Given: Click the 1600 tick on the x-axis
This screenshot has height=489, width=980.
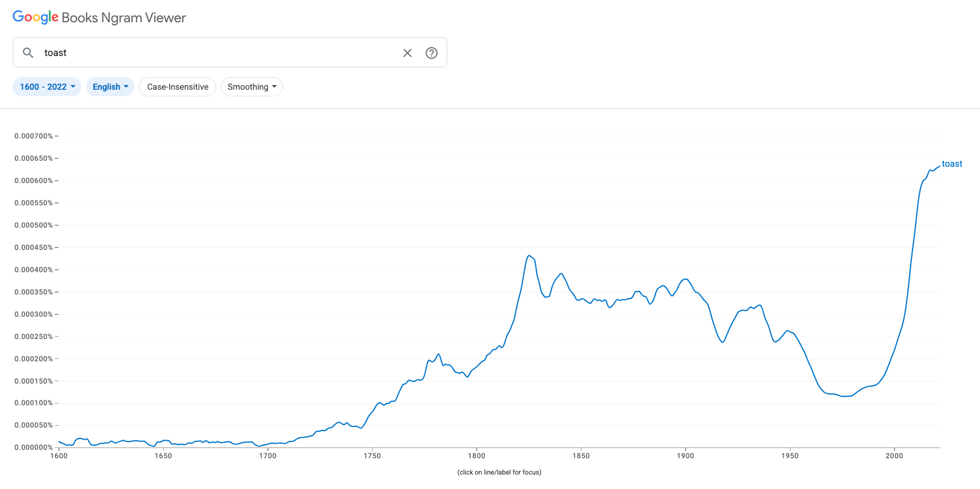Looking at the screenshot, I should (x=59, y=456).
